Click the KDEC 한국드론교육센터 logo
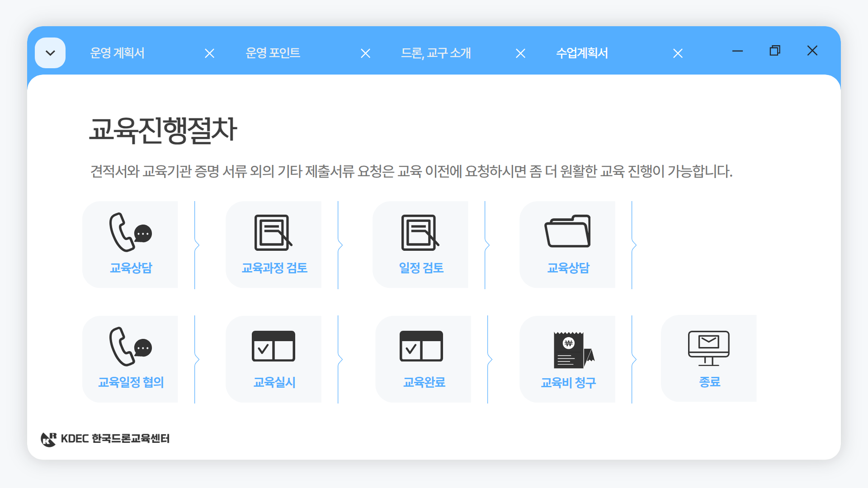868x488 pixels. coord(105,438)
